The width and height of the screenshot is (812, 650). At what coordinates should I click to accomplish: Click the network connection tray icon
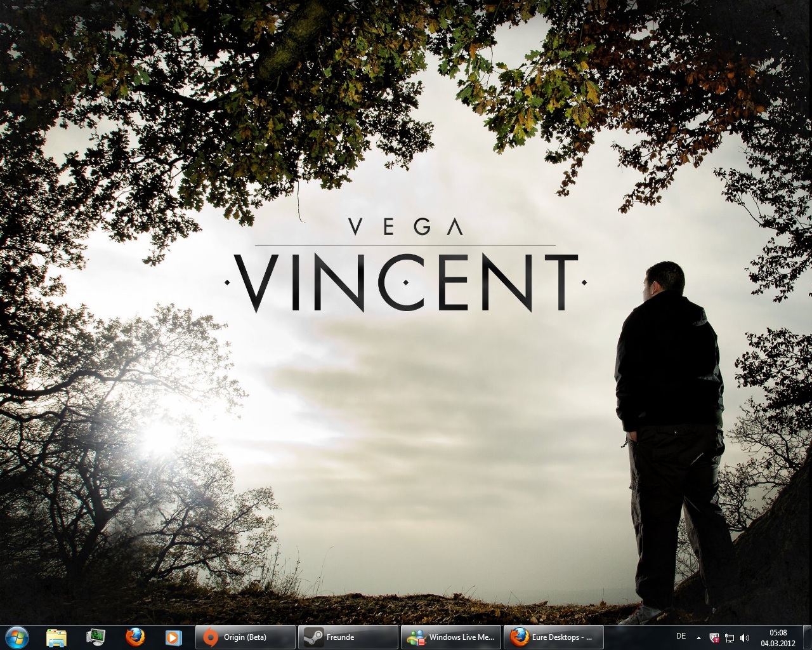coord(730,637)
